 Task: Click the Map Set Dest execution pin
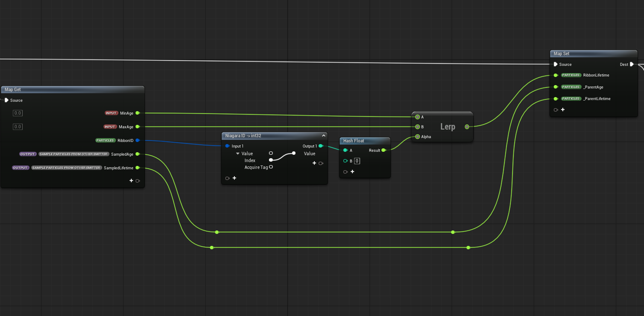point(632,65)
